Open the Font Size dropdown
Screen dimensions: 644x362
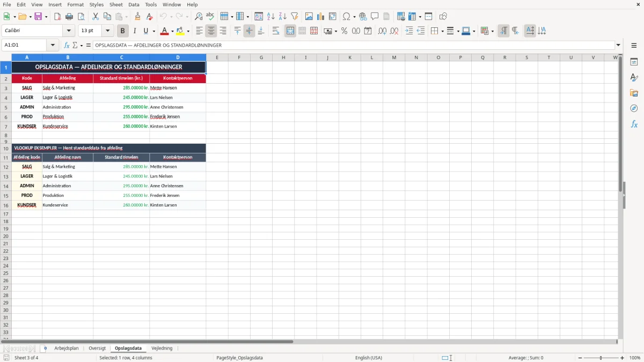[x=107, y=31]
